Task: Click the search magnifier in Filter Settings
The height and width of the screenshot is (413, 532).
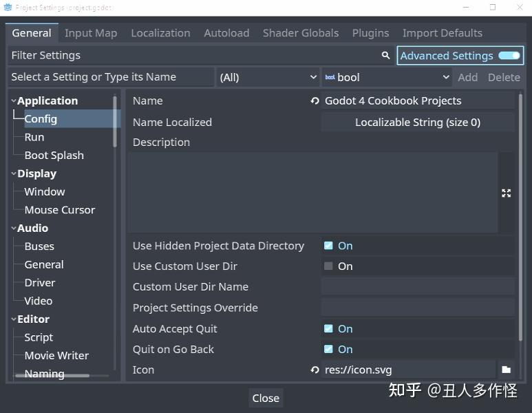Action: tap(386, 55)
